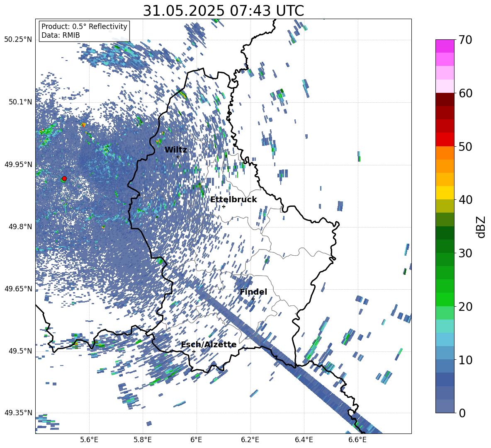The image size is (491, 448).
Task: Click the colorbar 60 tick label
Action: click(465, 93)
